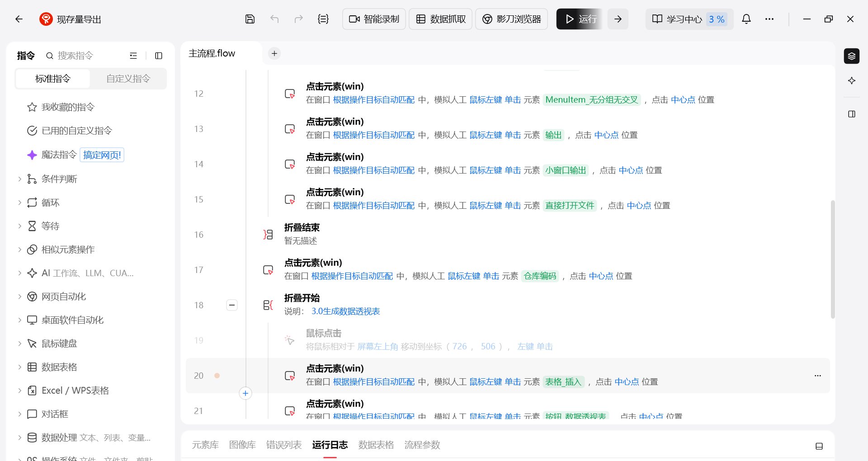Click the save icon in top toolbar
Viewport: 868px width, 461px height.
click(250, 19)
